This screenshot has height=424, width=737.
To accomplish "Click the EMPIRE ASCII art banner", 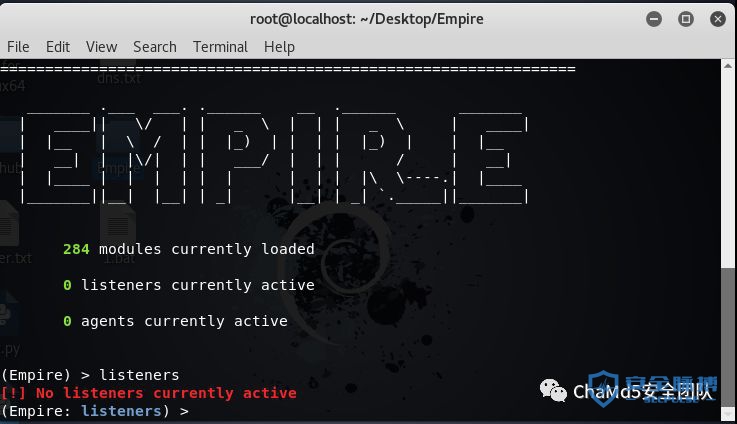I will click(x=274, y=156).
